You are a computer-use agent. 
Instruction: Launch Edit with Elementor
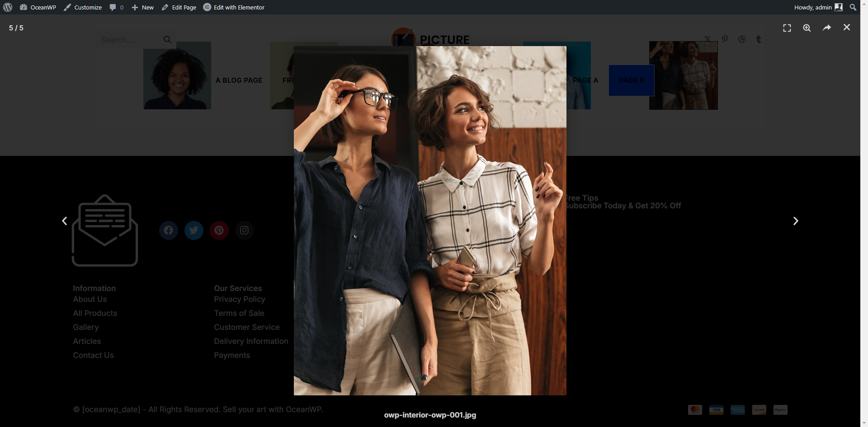pos(234,7)
